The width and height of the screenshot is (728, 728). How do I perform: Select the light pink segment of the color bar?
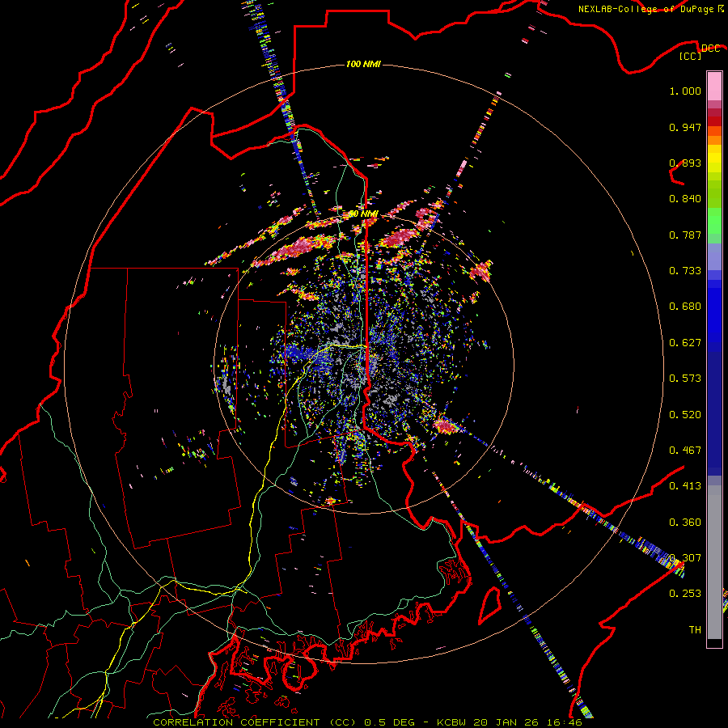tap(714, 87)
